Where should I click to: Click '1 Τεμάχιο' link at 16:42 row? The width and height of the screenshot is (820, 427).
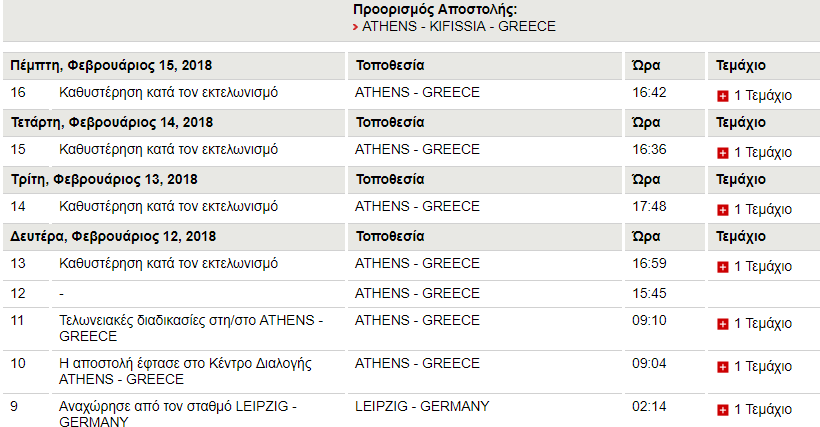763,96
